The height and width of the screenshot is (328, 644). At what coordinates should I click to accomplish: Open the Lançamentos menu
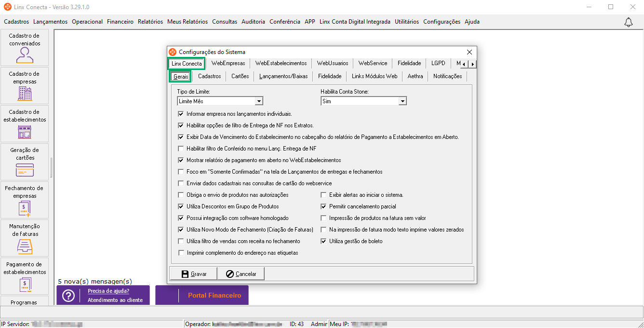[51, 22]
